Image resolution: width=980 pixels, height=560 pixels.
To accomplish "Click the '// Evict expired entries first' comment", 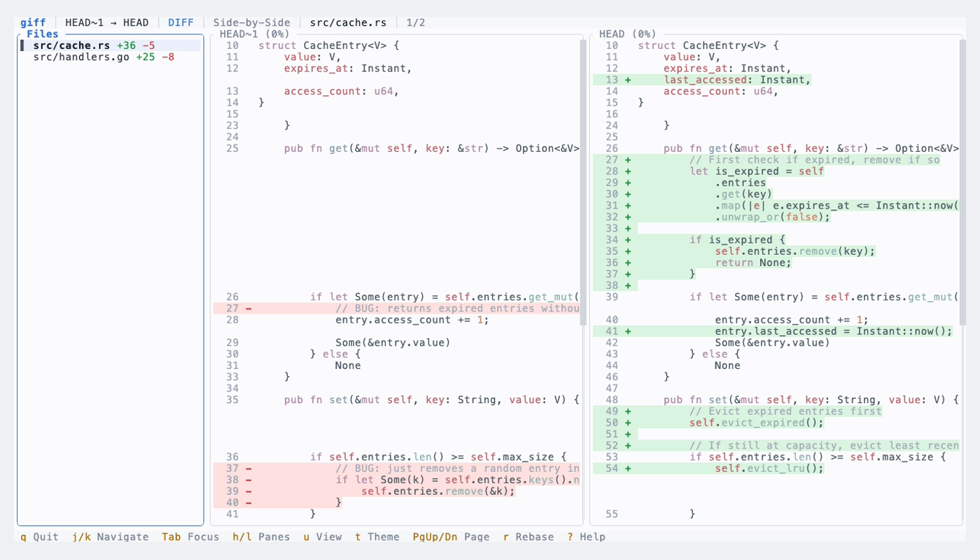I will click(738, 411).
